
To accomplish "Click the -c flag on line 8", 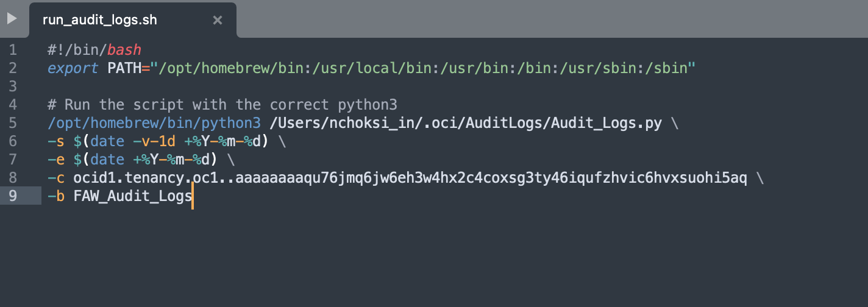I will tap(56, 178).
